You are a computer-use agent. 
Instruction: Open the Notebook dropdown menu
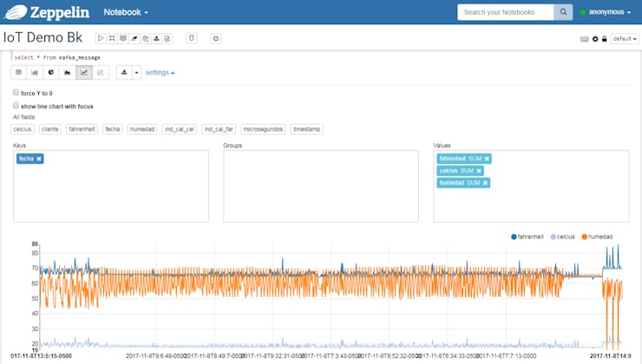pyautogui.click(x=126, y=12)
